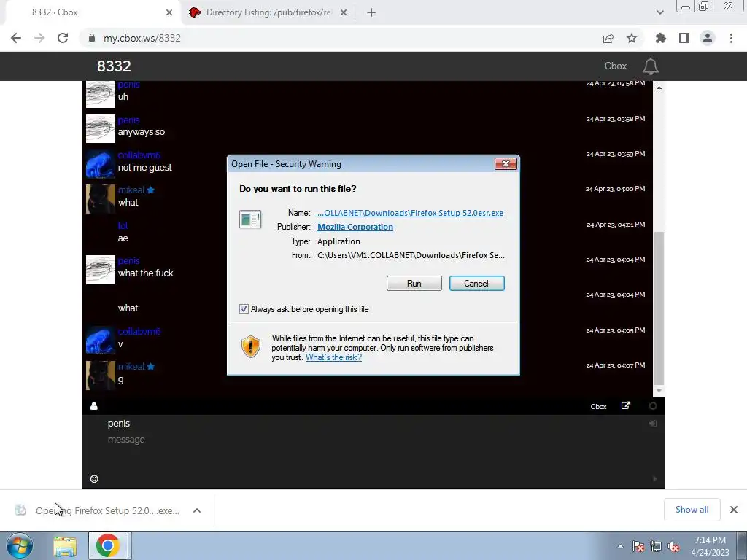Show all downloads
Image resolution: width=747 pixels, height=560 pixels.
pos(692,510)
